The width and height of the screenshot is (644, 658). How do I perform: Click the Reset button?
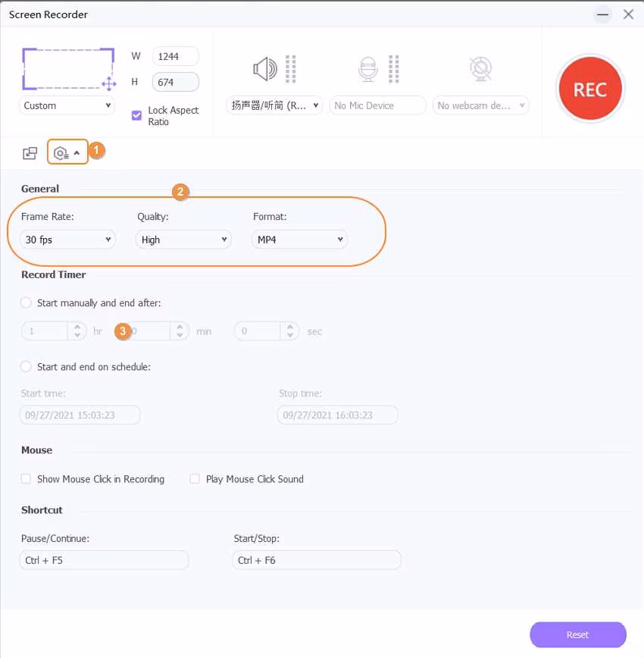point(577,634)
